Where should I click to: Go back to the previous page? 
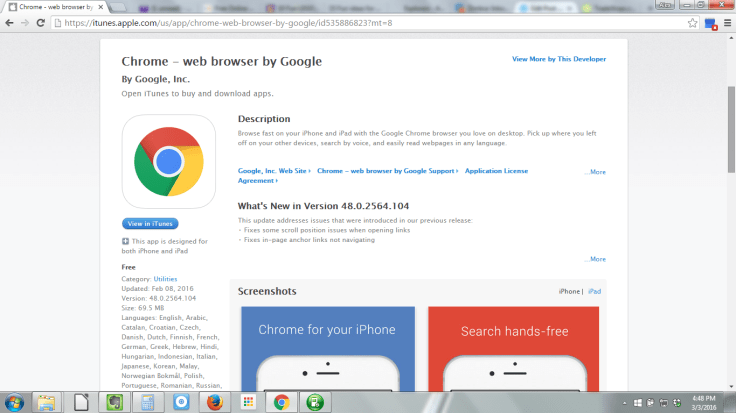pos(9,23)
